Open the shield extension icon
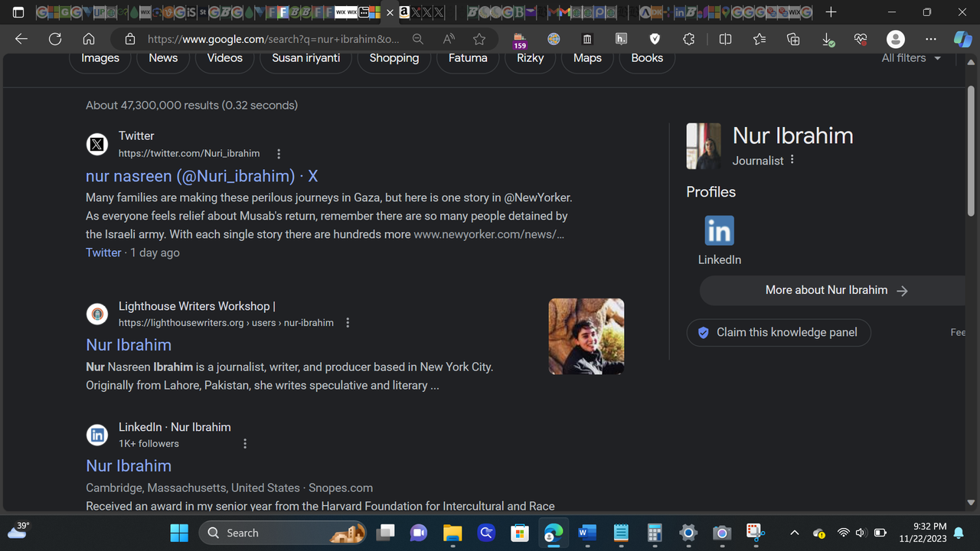Image resolution: width=980 pixels, height=551 pixels. (x=655, y=39)
